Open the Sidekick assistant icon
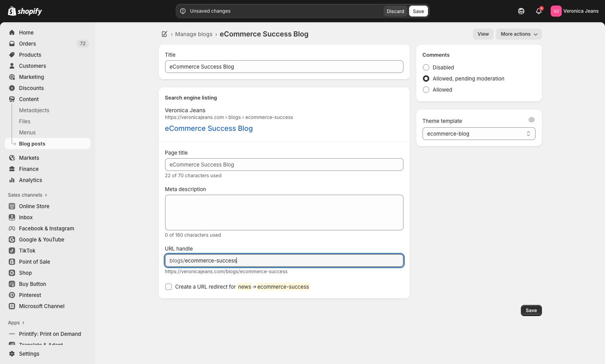605x364 pixels. [521, 11]
